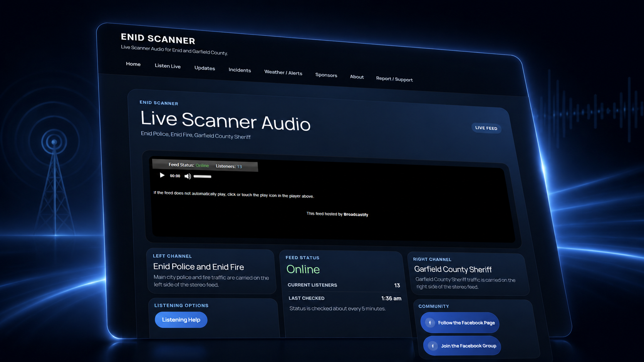Select Report / Support in the navigation

tap(394, 79)
